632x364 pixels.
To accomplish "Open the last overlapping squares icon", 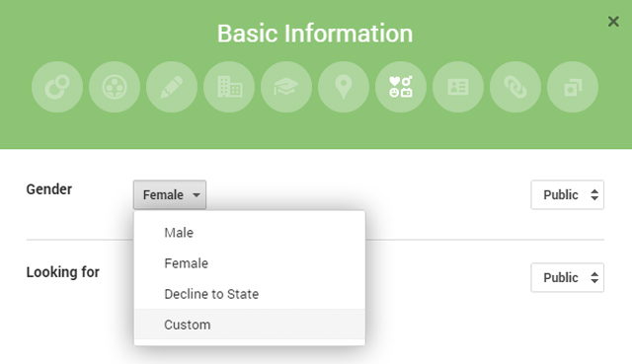I will [x=573, y=87].
